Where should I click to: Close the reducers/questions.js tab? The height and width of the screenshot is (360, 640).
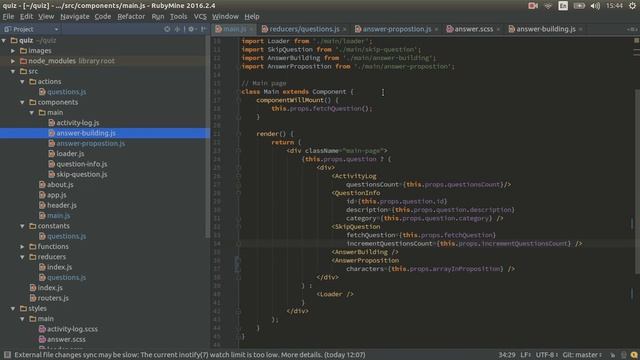344,29
